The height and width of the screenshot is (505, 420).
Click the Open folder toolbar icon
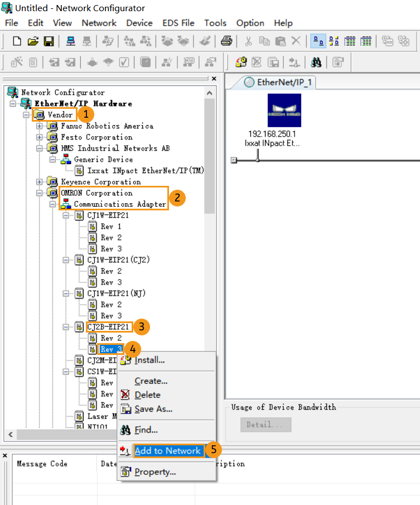click(x=33, y=41)
